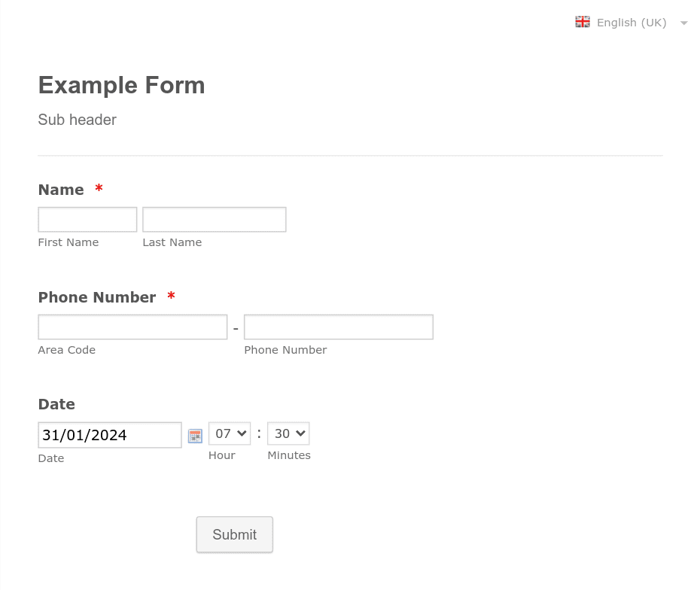
Task: Select the Date field showing 31/01/2024
Action: click(109, 435)
